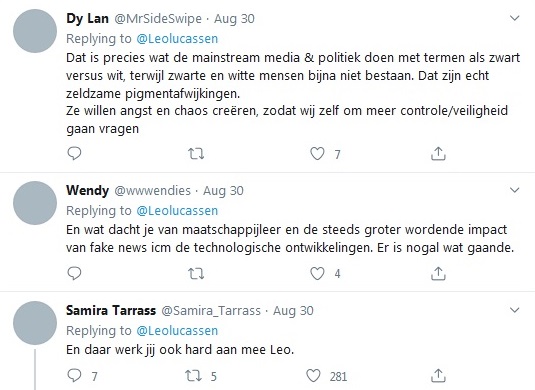This screenshot has height=390, width=535.
Task: Reply to Samira Tarrass's tweet
Action: tap(74, 376)
